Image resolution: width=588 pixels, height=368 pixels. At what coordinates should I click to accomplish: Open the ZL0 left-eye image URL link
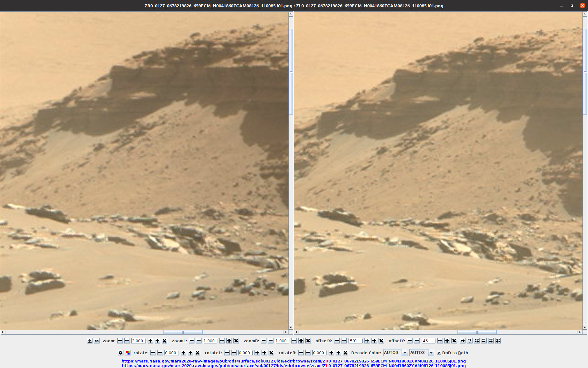coord(293,366)
